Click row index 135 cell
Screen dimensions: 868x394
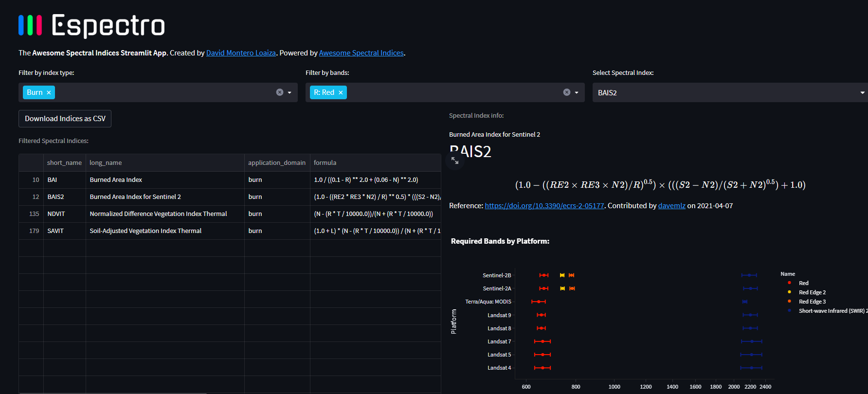click(x=31, y=214)
